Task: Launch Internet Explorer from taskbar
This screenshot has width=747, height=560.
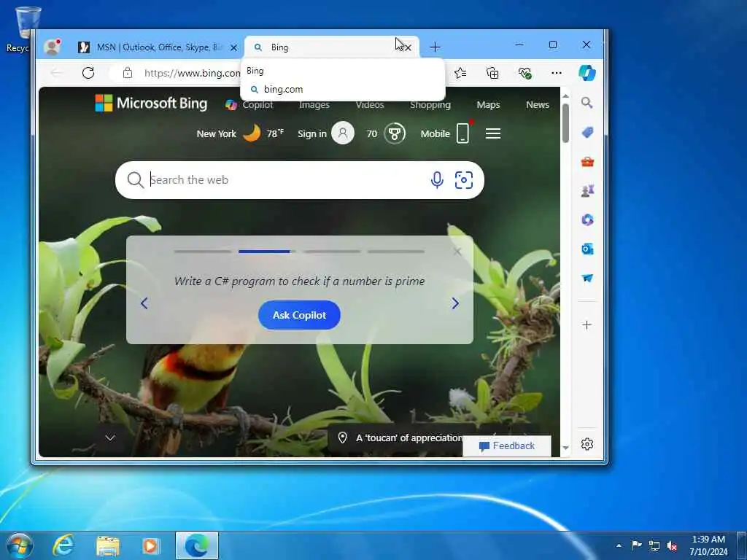Action: point(63,545)
